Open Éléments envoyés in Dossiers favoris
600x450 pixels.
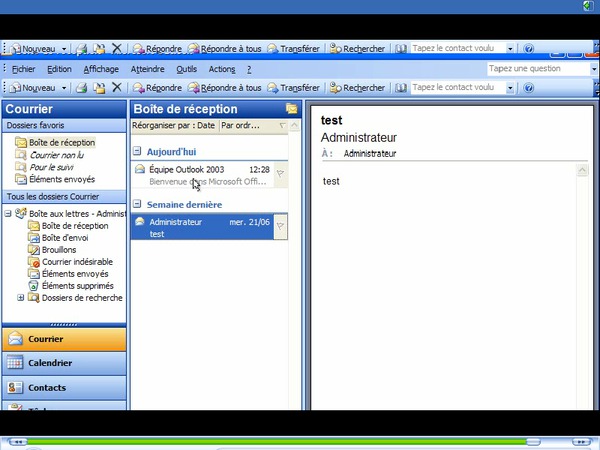click(55, 179)
